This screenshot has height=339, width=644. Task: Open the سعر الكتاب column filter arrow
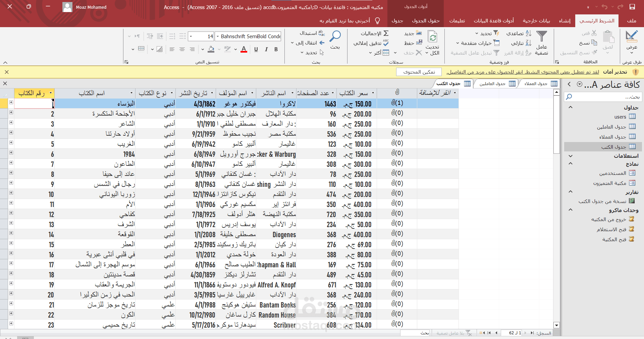click(x=373, y=93)
